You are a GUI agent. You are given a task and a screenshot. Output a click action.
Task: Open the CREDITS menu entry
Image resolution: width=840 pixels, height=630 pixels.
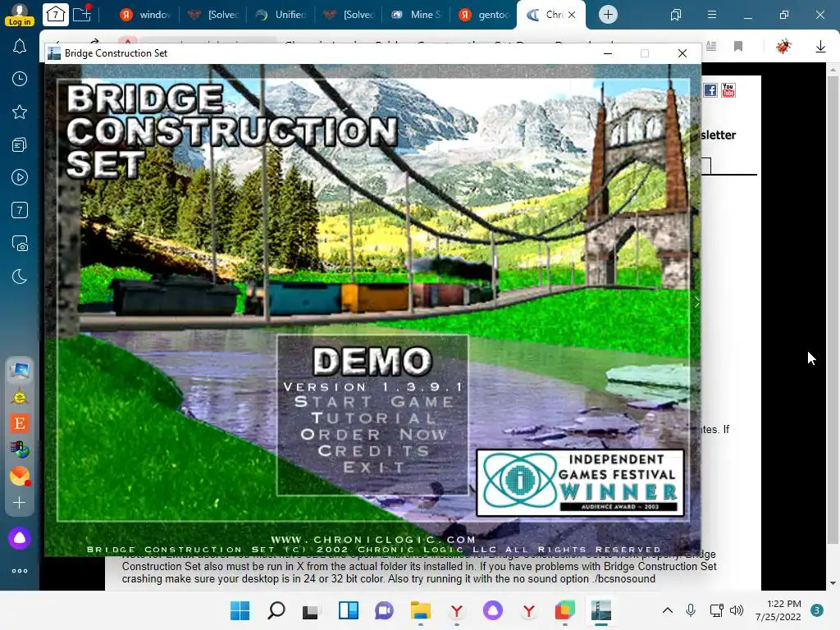coord(373,450)
